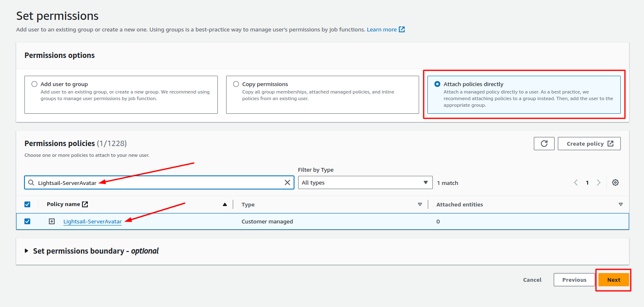
Task: Click the Previous button
Action: coord(574,280)
